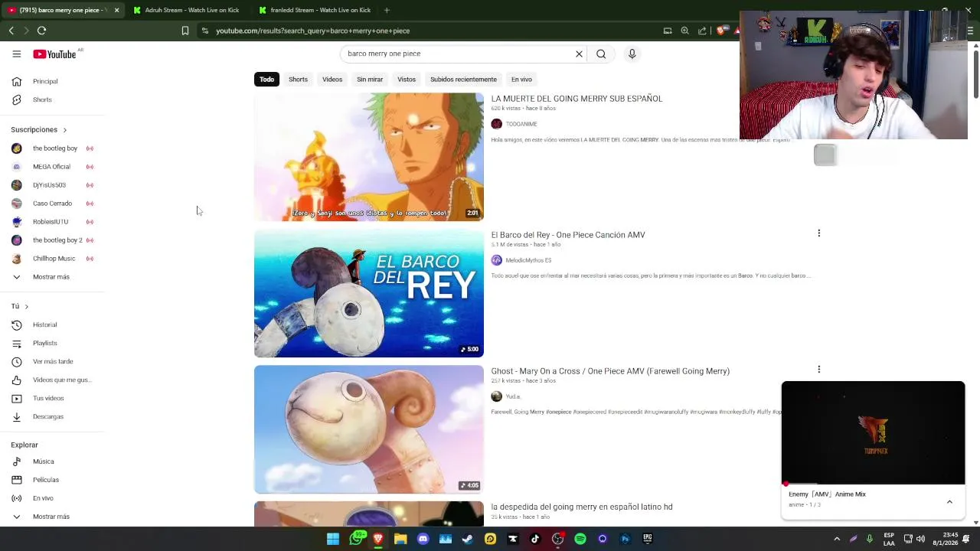980x551 pixels.
Task: Clear the search box text
Action: [579, 54]
